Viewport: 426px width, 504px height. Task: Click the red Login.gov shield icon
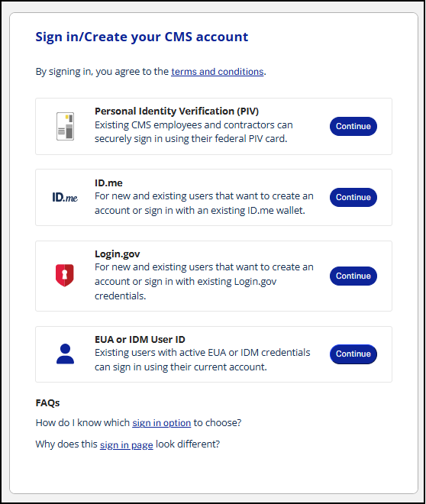pyautogui.click(x=65, y=276)
